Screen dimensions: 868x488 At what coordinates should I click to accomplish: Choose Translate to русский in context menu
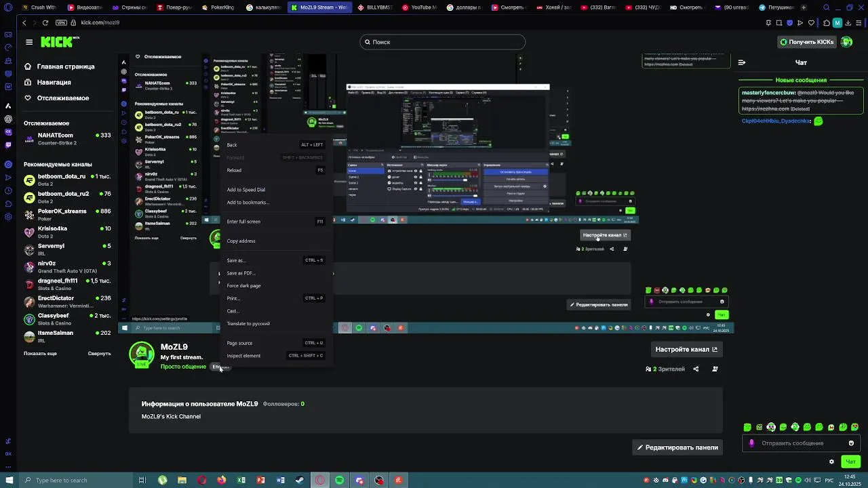coord(275,323)
